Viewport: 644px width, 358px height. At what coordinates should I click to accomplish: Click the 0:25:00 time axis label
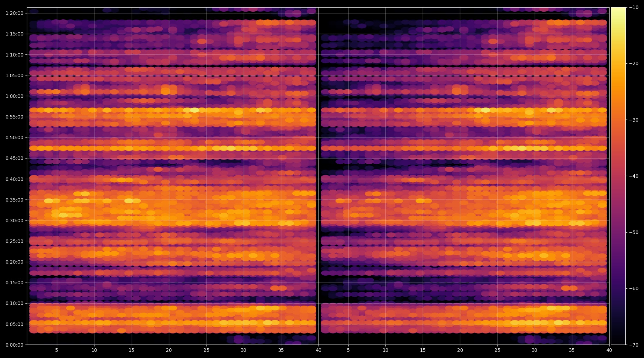[x=14, y=241]
